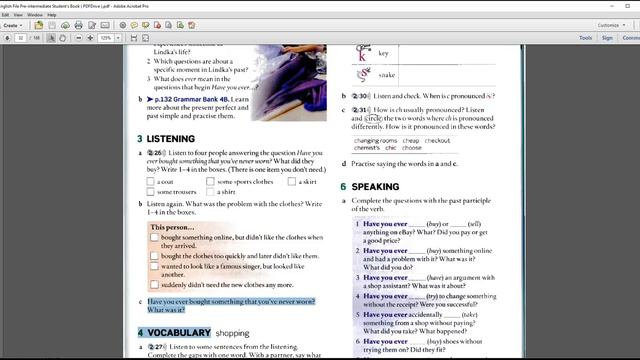This screenshot has width=640, height=360.
Task: Open the Window menu
Action: click(x=35, y=15)
